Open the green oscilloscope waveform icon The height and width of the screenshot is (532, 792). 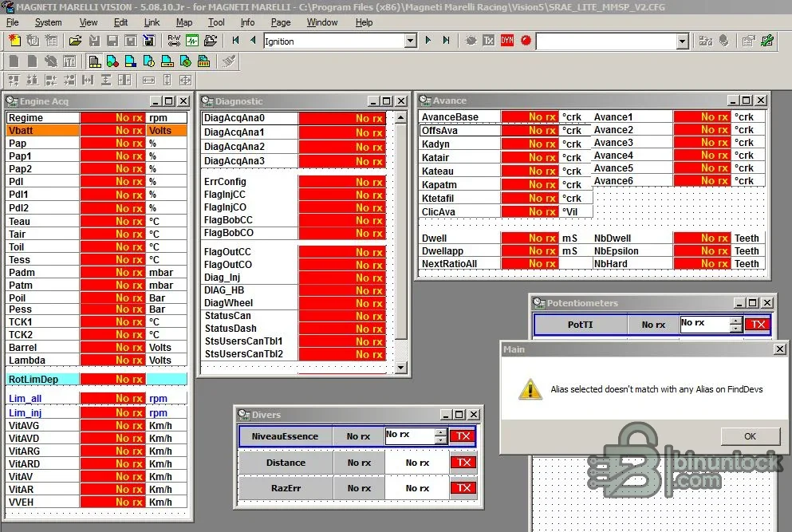coord(192,41)
